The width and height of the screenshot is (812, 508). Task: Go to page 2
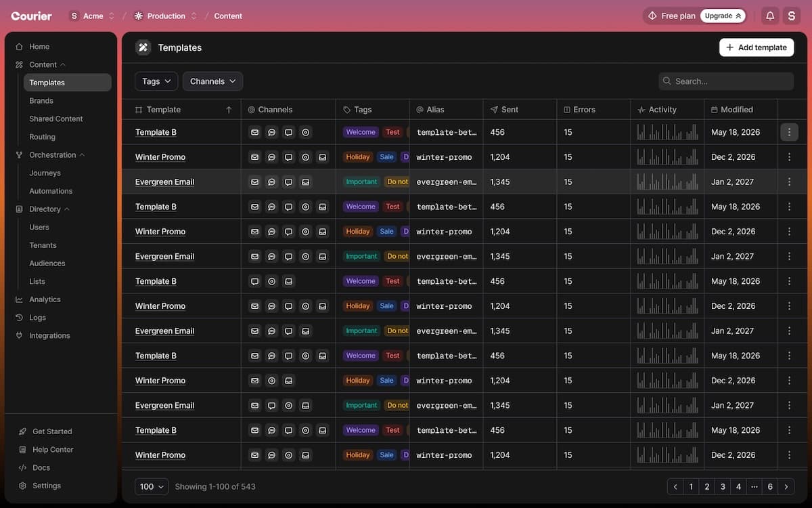707,486
